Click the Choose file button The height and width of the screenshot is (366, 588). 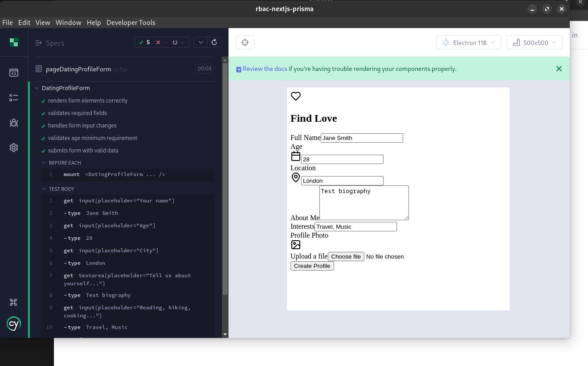(x=346, y=256)
